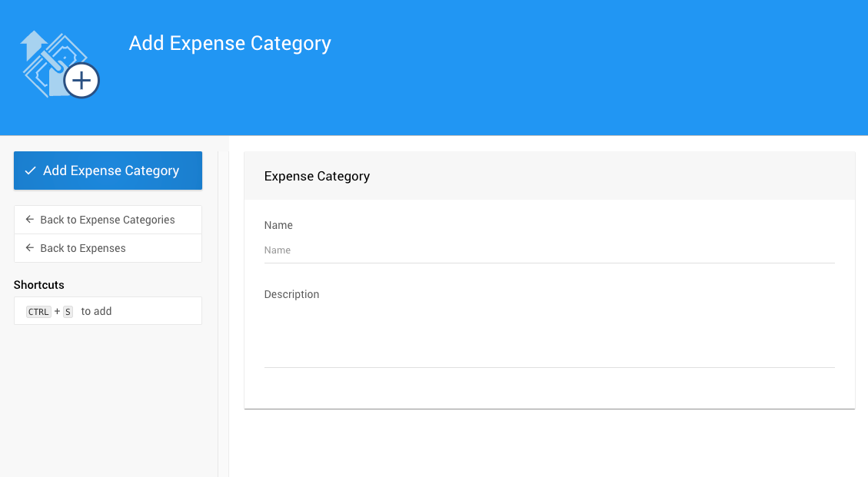The width and height of the screenshot is (868, 477).
Task: Click the S key badge under Shortcuts
Action: (68, 312)
